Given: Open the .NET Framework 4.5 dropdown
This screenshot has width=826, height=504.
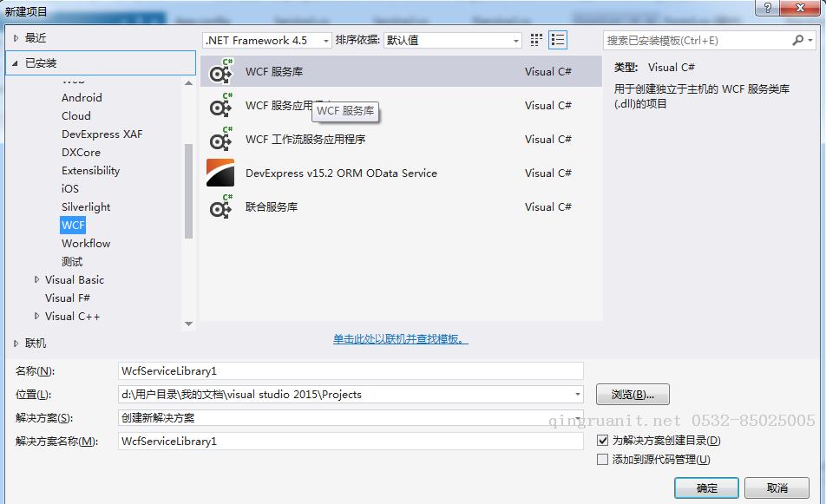Looking at the screenshot, I should point(266,41).
